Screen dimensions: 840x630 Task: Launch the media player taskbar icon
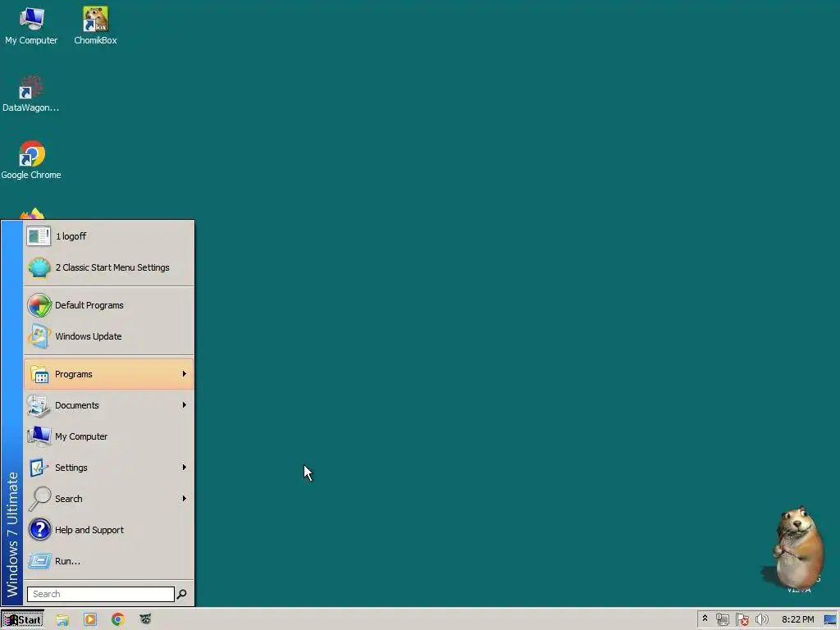90,620
